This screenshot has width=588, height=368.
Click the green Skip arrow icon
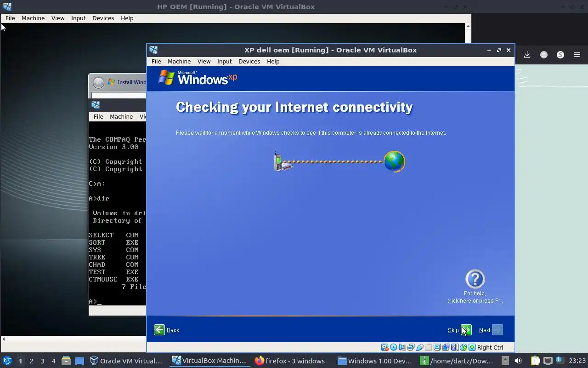(x=466, y=330)
